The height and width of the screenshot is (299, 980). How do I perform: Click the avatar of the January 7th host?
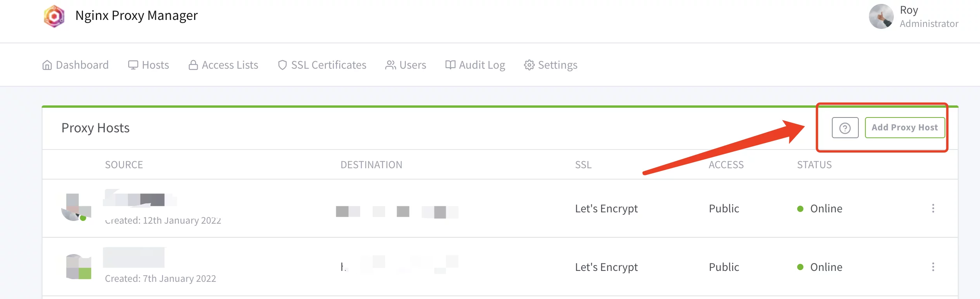click(79, 267)
